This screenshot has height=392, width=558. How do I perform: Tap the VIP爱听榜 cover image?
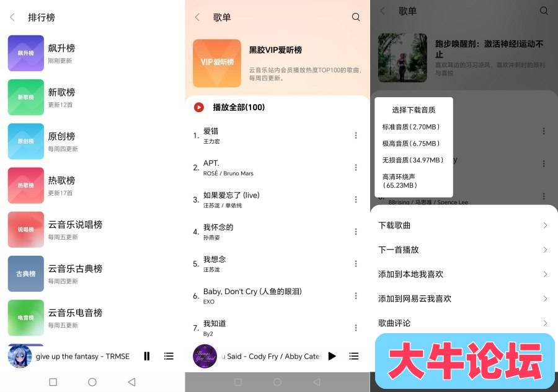217,63
